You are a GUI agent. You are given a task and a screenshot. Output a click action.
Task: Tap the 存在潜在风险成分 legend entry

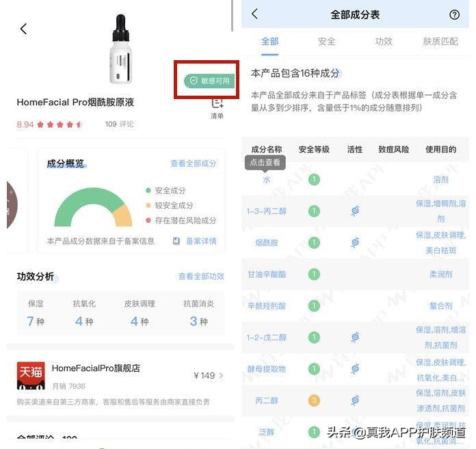181,220
